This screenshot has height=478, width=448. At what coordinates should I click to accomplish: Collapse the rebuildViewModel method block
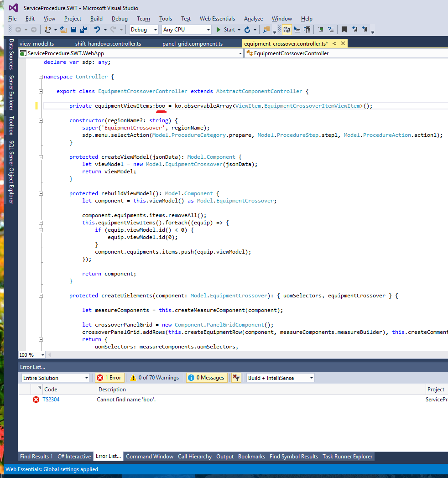[41, 193]
